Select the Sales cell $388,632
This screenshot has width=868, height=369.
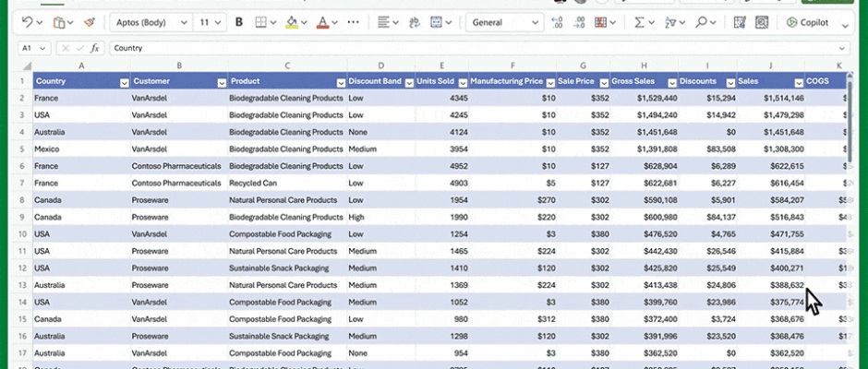[x=770, y=285]
